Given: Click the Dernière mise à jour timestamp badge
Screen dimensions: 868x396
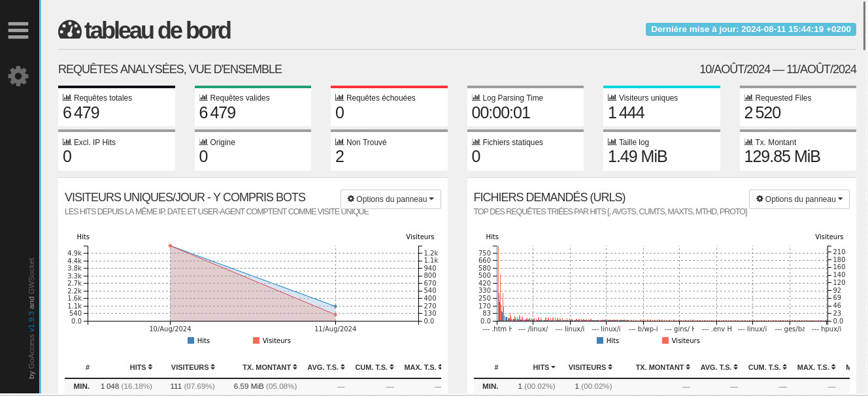Looking at the screenshot, I should (x=750, y=29).
